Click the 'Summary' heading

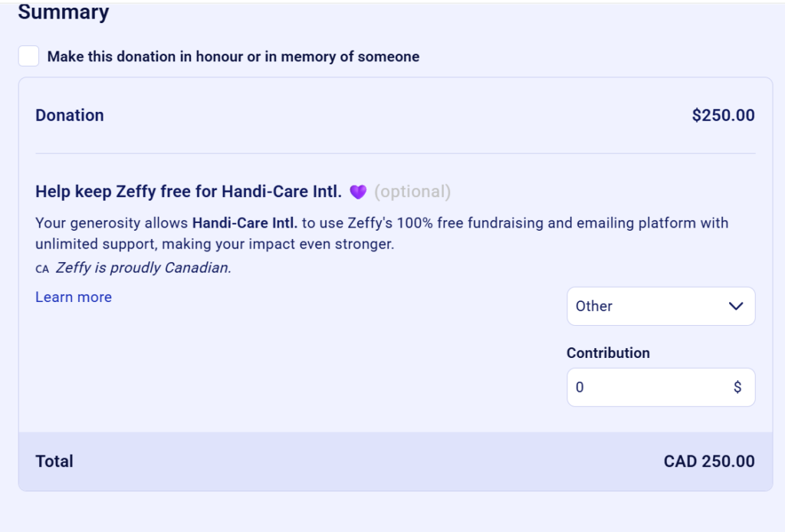click(x=64, y=12)
